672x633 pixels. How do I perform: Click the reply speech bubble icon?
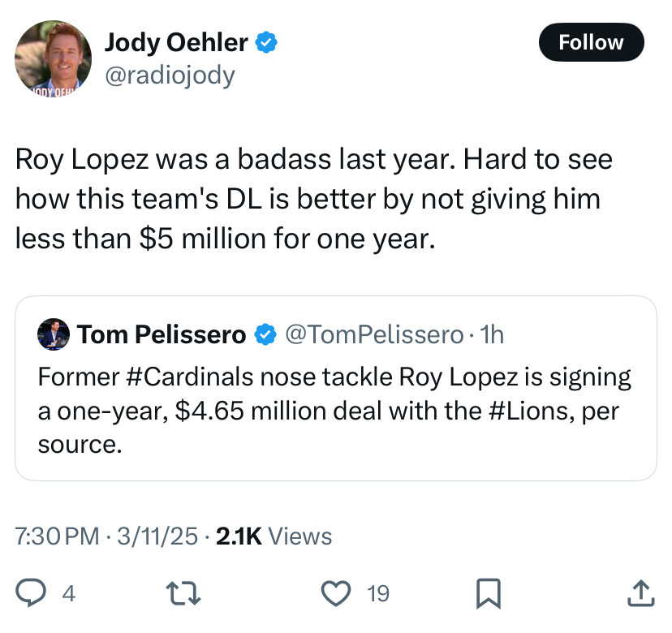click(32, 594)
